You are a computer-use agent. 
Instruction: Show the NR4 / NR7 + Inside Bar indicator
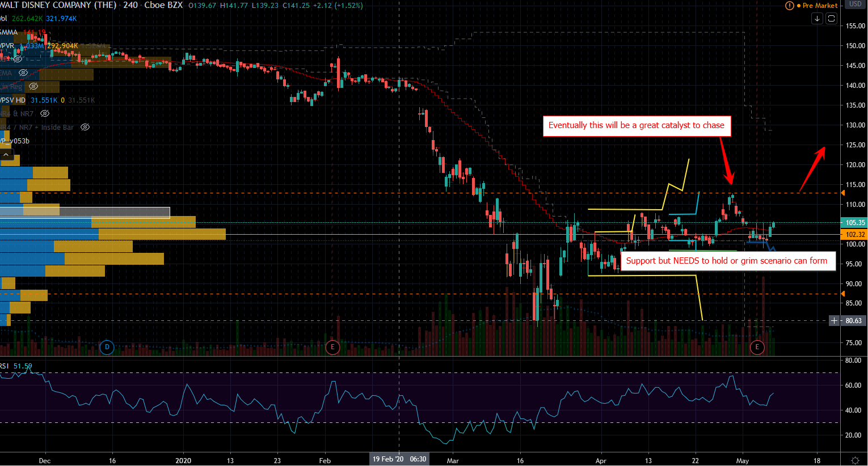point(85,128)
